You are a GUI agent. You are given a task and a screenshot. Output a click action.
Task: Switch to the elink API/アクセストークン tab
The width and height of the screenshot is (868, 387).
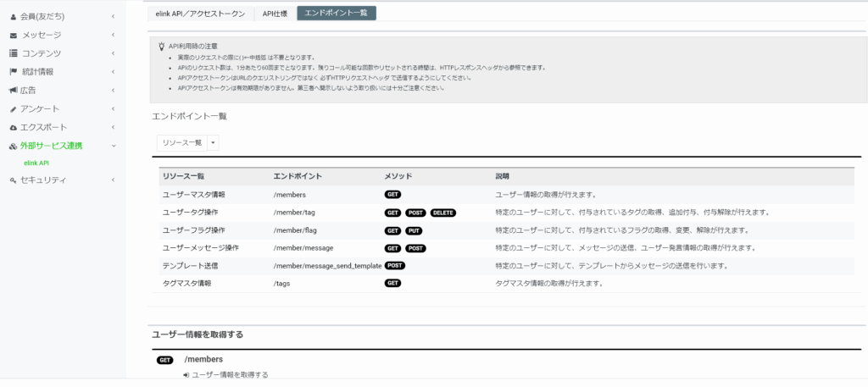[x=200, y=14]
